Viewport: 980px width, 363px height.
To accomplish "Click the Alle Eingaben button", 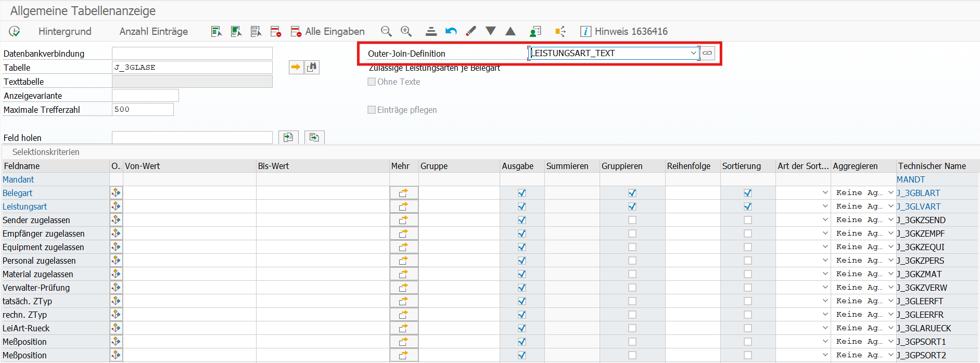I will (x=328, y=31).
